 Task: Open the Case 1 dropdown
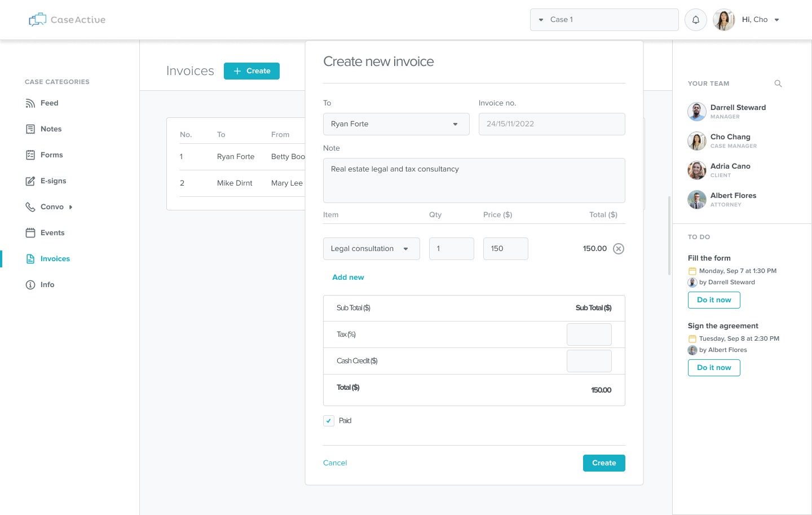tap(603, 20)
